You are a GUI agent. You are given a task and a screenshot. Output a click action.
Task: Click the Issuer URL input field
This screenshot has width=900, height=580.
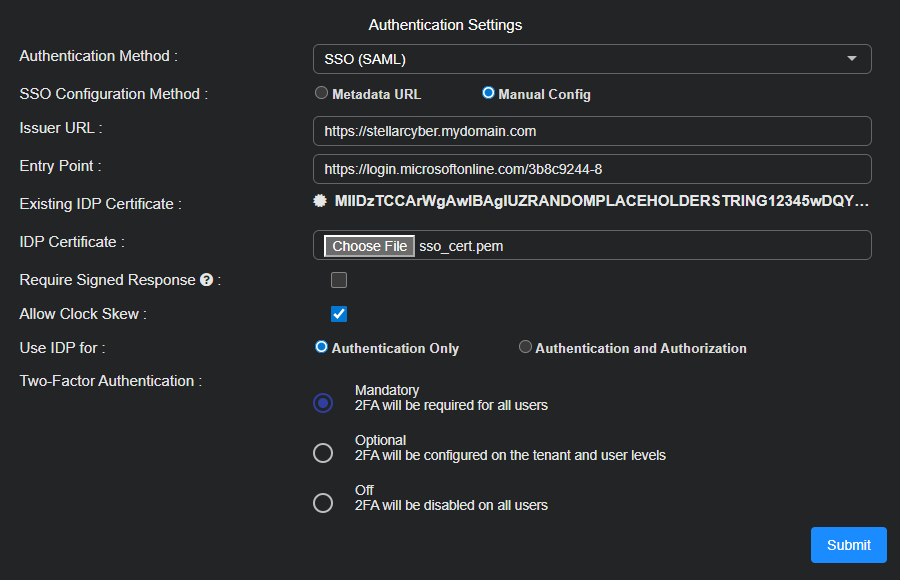point(591,131)
